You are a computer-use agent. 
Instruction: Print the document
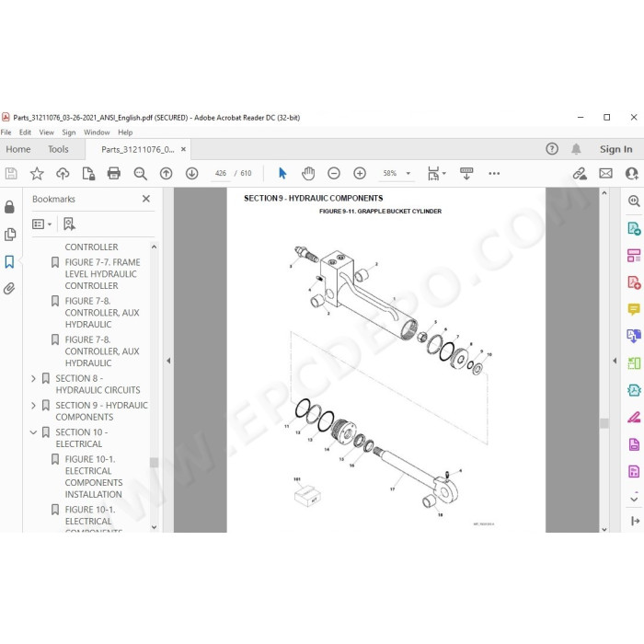[114, 173]
